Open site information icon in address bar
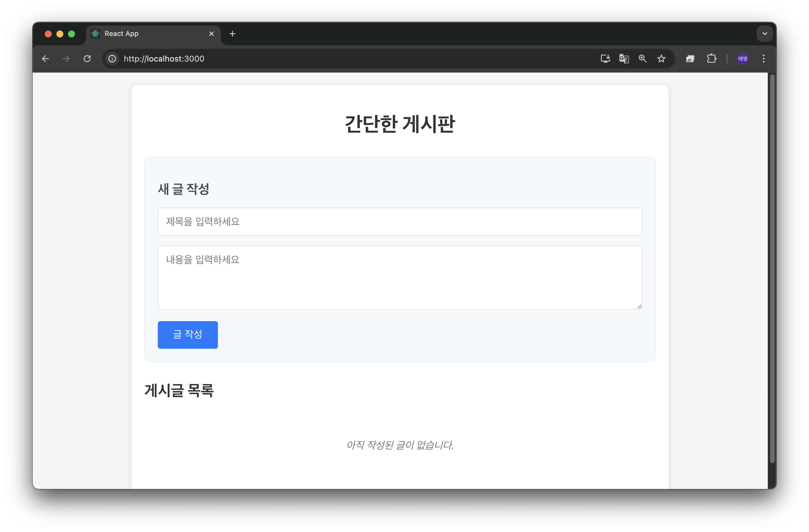Image resolution: width=809 pixels, height=532 pixels. 112,59
